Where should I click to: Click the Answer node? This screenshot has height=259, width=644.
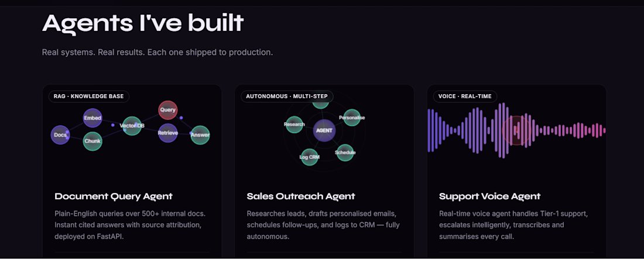click(200, 134)
